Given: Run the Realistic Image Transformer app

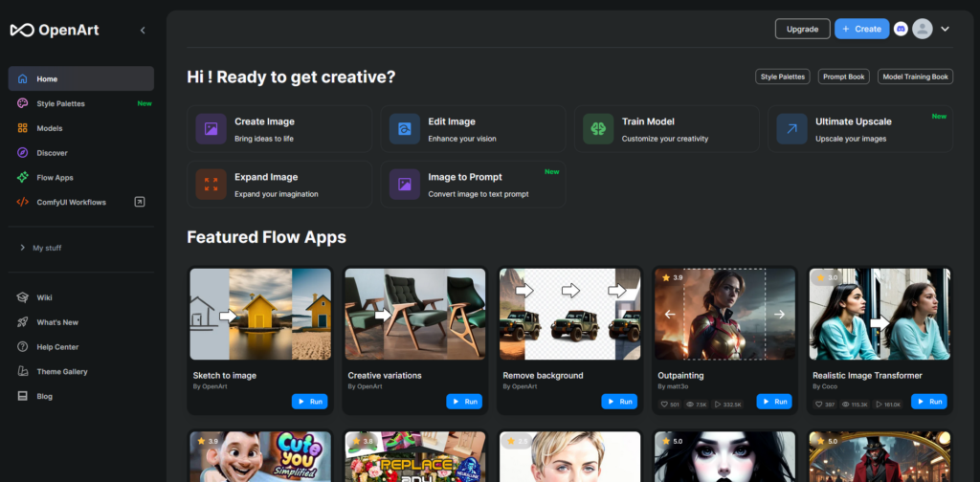Looking at the screenshot, I should [928, 402].
